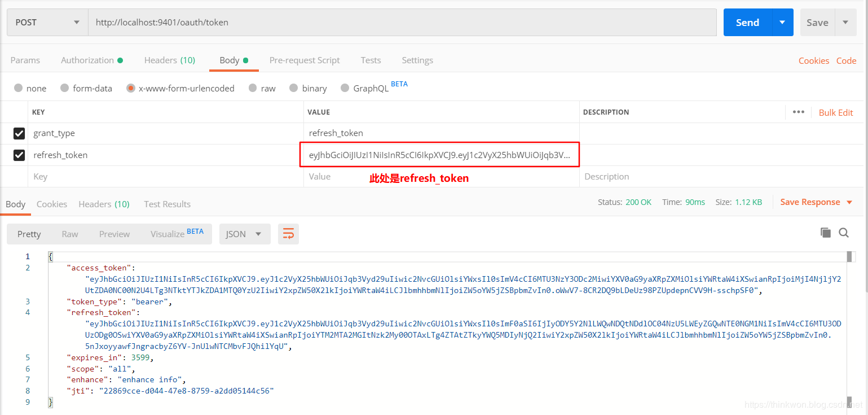Click the copy response icon
The height and width of the screenshot is (415, 868).
pyautogui.click(x=825, y=233)
